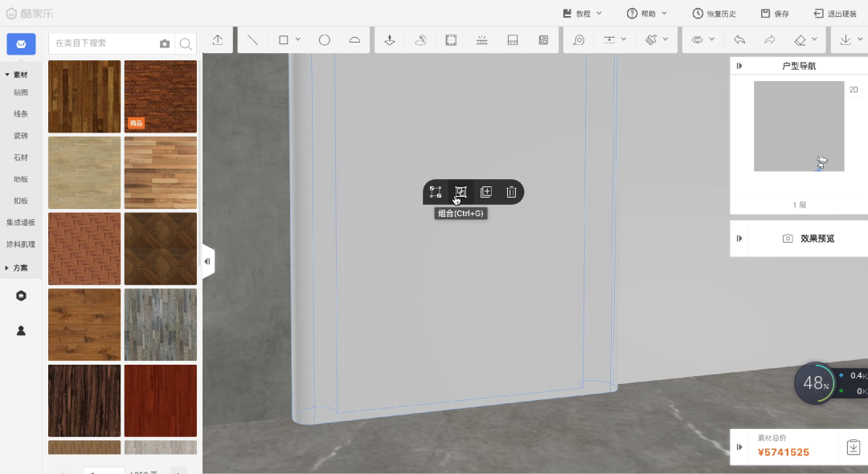868x474 pixels.
Task: Expand the 方案 category tree
Action: coord(7,268)
